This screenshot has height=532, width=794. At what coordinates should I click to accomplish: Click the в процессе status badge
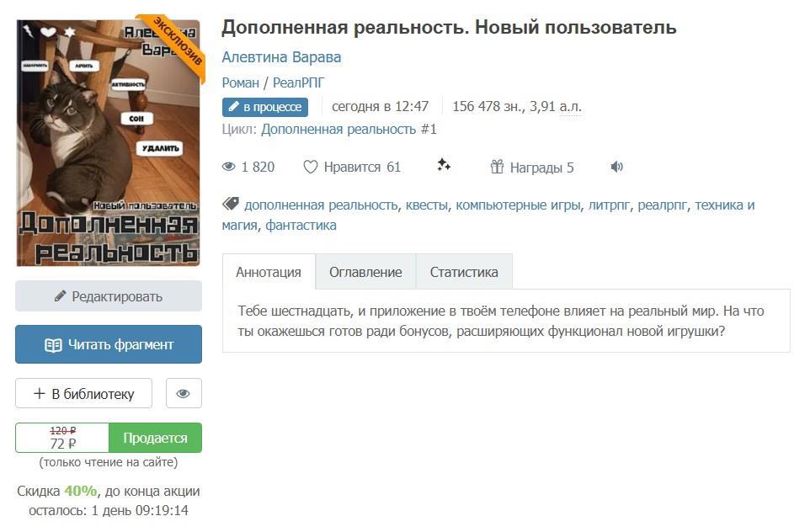pyautogui.click(x=265, y=107)
